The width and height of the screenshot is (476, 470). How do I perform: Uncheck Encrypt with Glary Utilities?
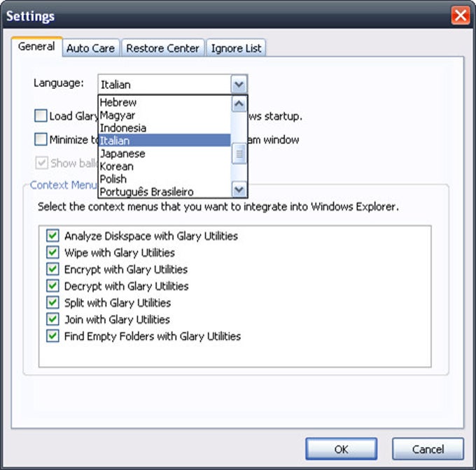pyautogui.click(x=52, y=269)
